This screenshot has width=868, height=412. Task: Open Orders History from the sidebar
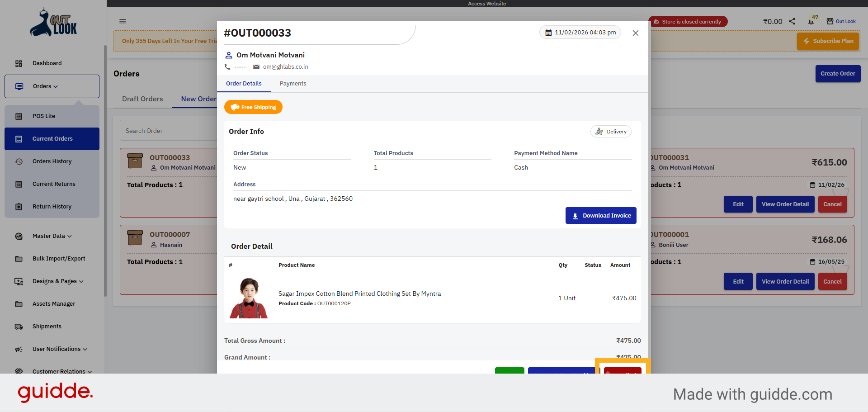pos(52,161)
